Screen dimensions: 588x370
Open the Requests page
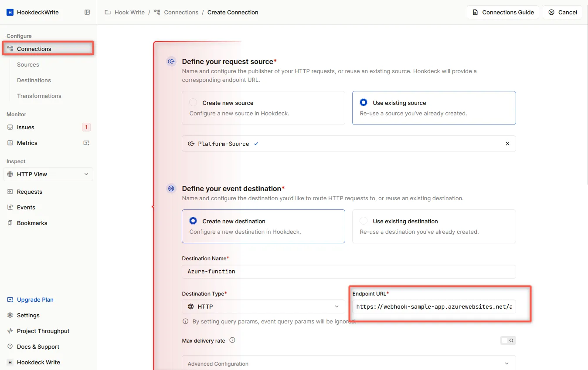pyautogui.click(x=30, y=192)
